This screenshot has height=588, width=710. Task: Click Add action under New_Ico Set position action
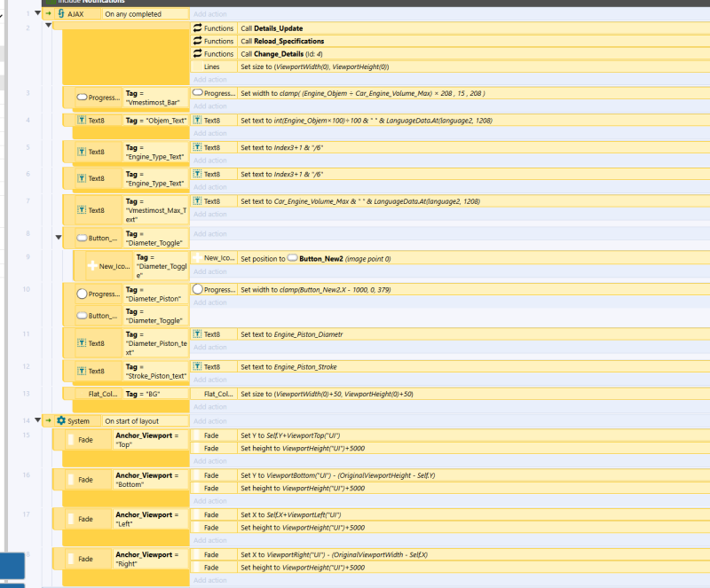coord(210,271)
